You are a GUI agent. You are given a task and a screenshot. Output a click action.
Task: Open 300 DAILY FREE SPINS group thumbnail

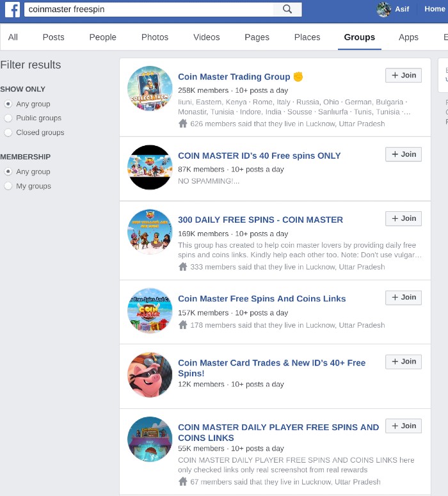(x=150, y=232)
